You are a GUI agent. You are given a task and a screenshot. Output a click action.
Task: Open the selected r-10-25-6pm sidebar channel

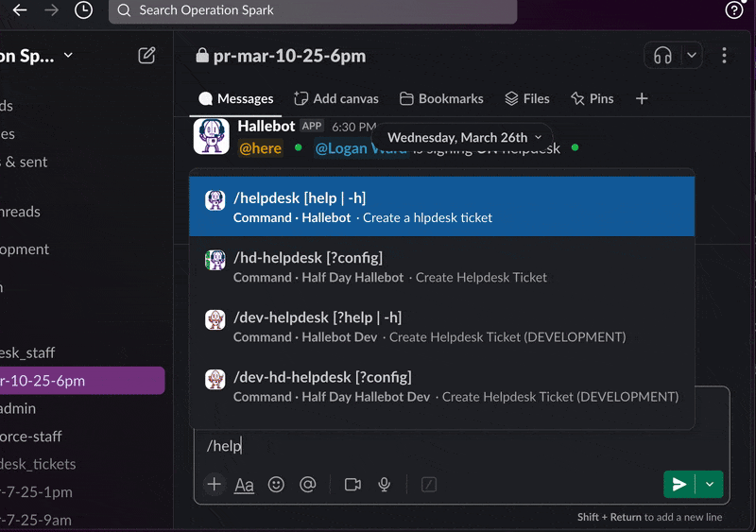82,381
